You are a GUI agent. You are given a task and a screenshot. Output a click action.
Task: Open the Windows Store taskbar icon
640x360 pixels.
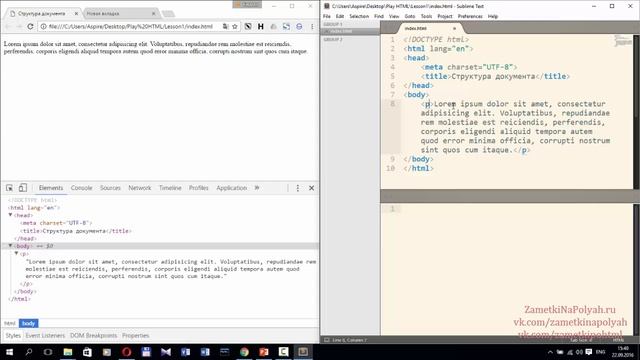[87, 352]
